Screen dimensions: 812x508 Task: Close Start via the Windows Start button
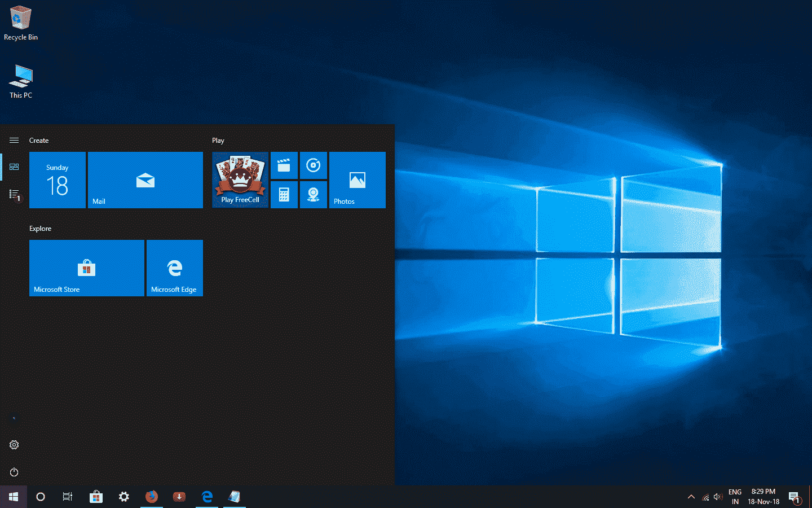click(14, 497)
